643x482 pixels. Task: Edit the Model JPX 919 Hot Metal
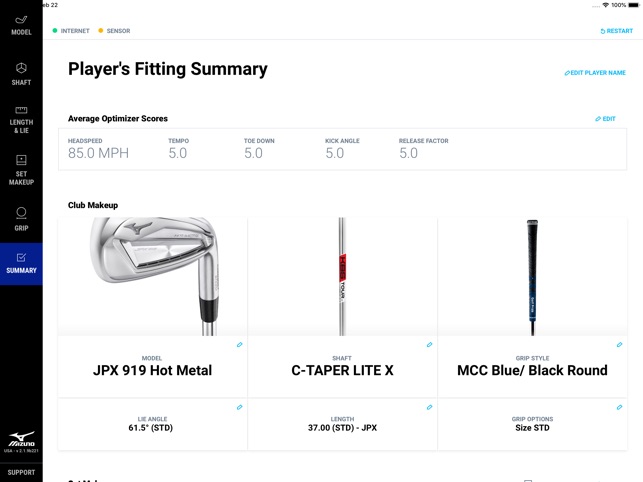pyautogui.click(x=239, y=345)
